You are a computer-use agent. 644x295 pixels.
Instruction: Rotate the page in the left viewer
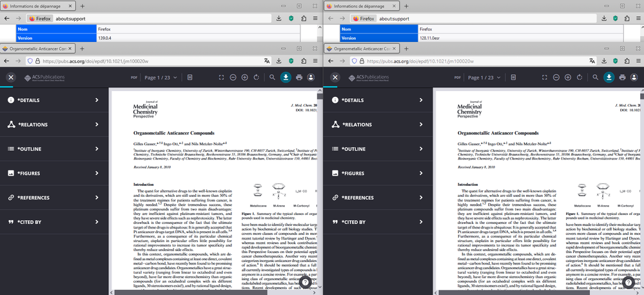click(x=257, y=77)
